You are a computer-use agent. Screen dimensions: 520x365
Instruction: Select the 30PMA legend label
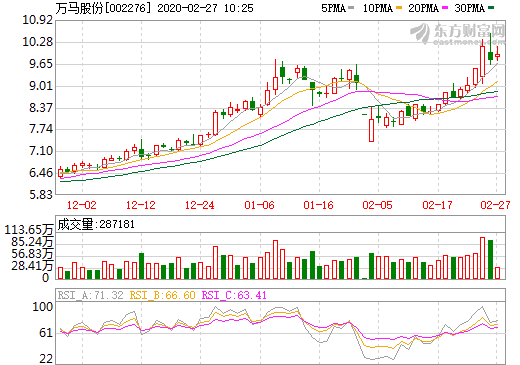(469, 8)
